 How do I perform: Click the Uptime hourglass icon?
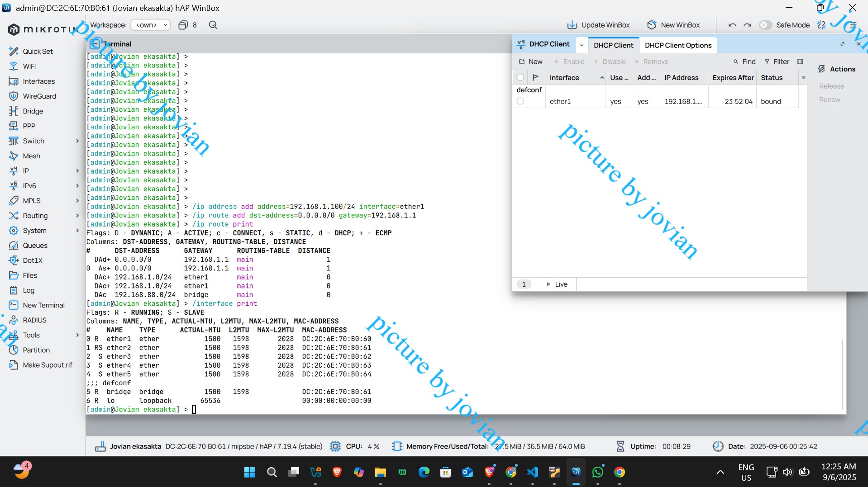[620, 446]
